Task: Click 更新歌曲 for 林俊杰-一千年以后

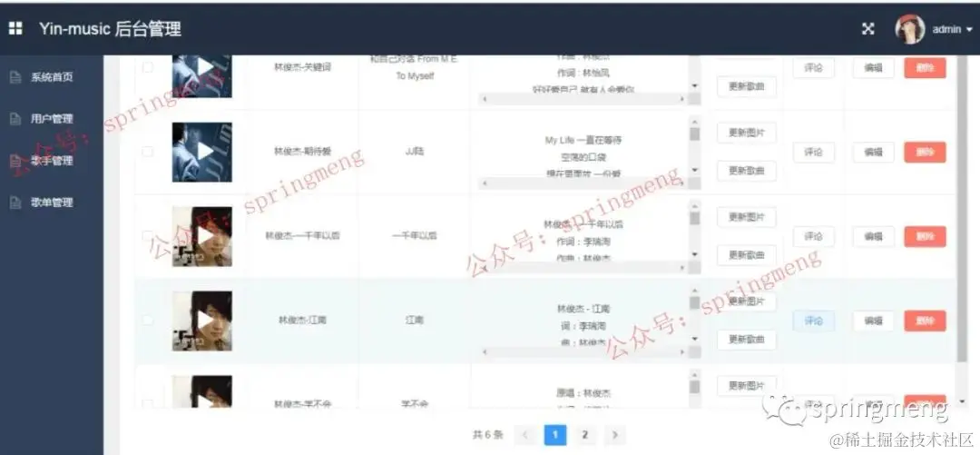Action: (746, 254)
